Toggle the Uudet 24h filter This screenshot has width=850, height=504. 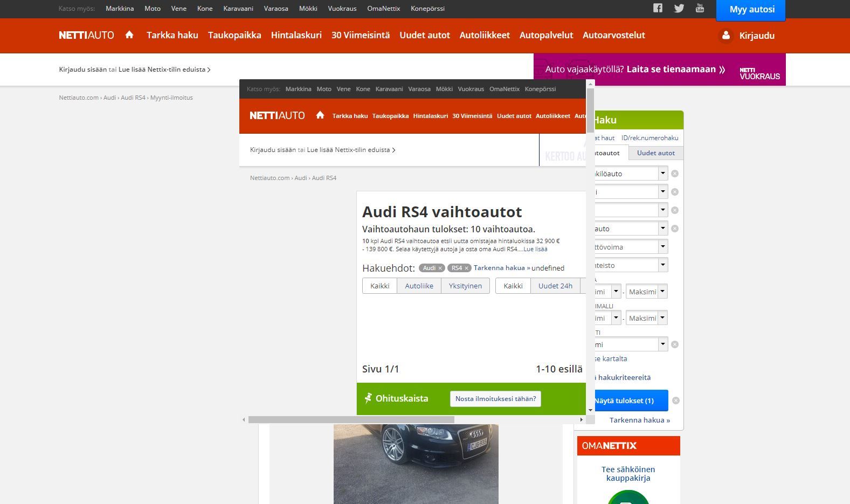555,286
